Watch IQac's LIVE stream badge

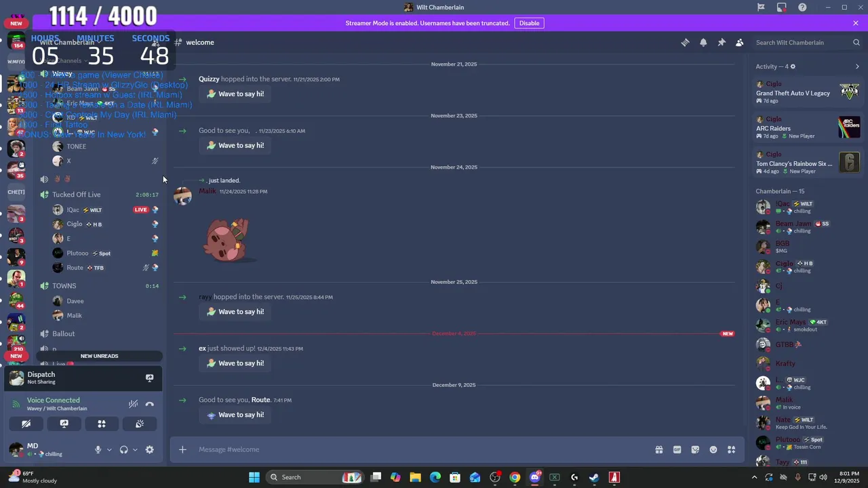point(141,209)
